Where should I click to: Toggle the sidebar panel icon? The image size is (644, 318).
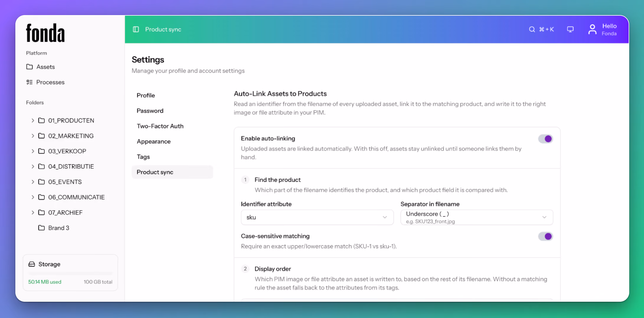pos(136,29)
